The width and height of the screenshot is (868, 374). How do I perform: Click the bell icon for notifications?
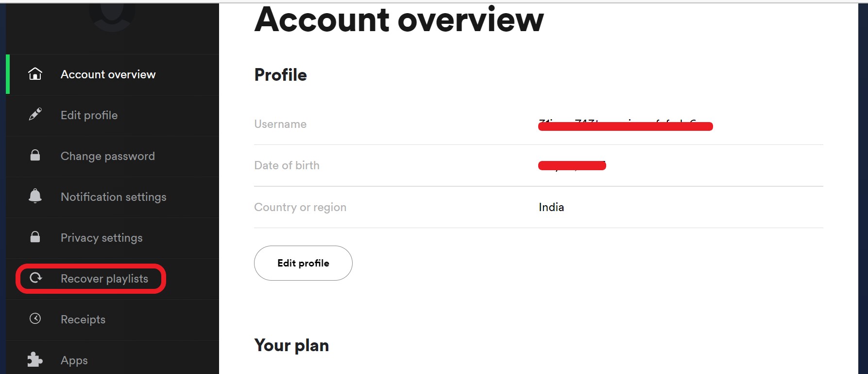35,196
